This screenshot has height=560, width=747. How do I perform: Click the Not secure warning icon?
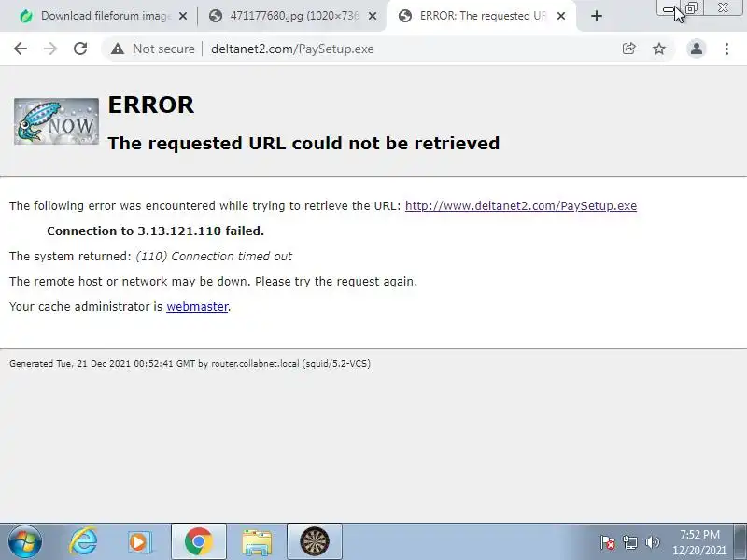118,49
